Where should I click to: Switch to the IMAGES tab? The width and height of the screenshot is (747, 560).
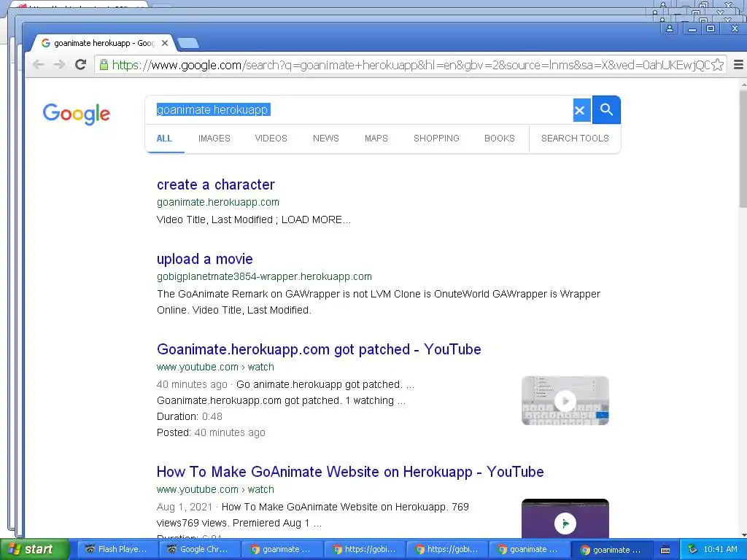(214, 138)
